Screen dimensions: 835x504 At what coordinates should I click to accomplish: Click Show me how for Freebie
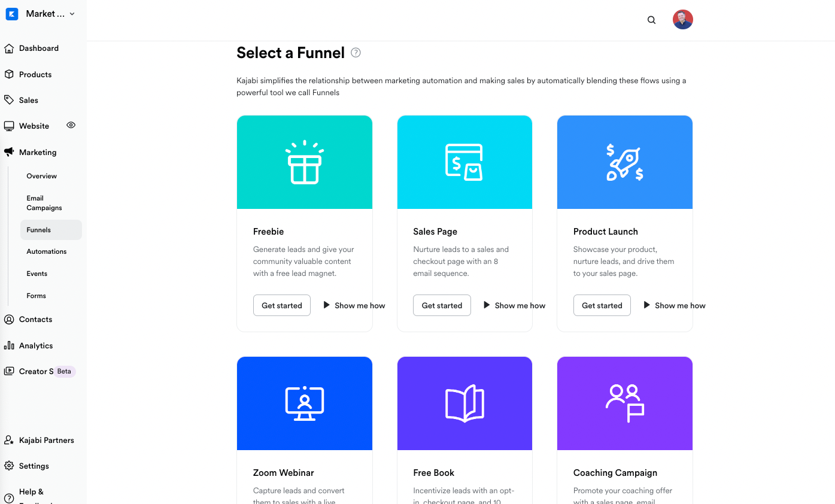354,305
